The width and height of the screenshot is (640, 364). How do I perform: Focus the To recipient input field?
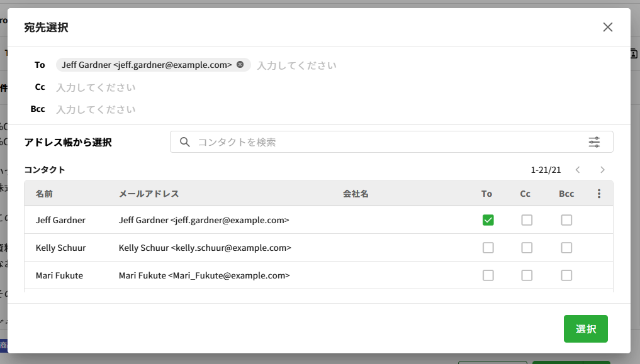click(x=378, y=65)
